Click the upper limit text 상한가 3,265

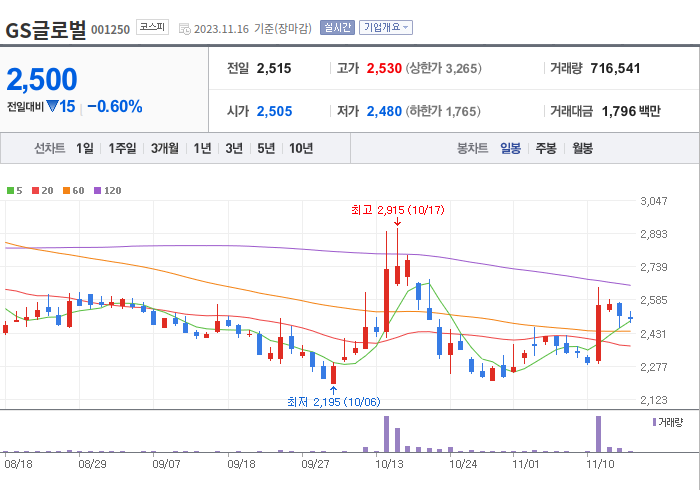click(443, 68)
